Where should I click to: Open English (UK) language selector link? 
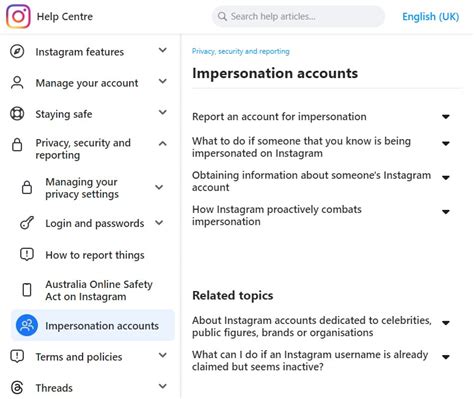pyautogui.click(x=431, y=16)
